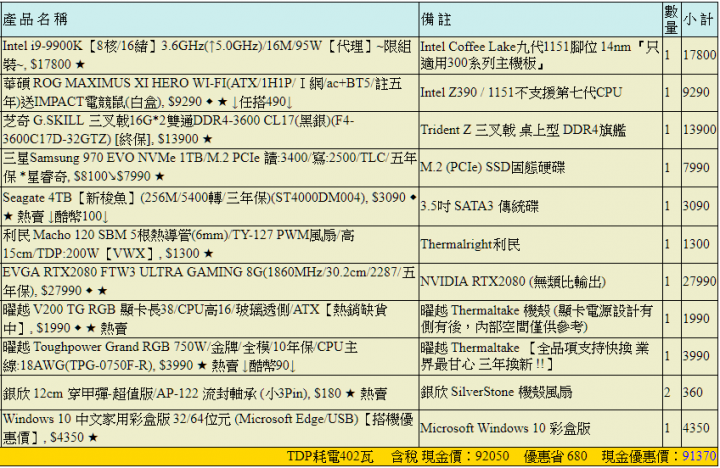
Task: Click the TDP耗電402瓦 text
Action: coord(330,457)
